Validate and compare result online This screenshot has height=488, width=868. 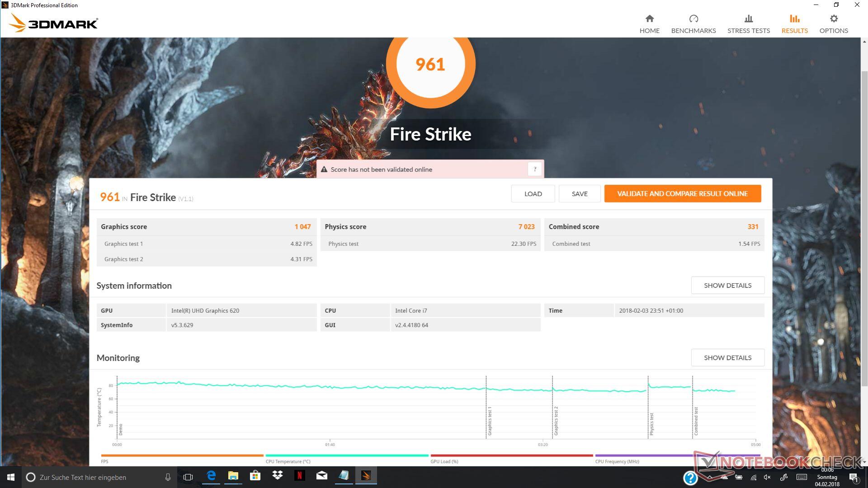point(682,193)
